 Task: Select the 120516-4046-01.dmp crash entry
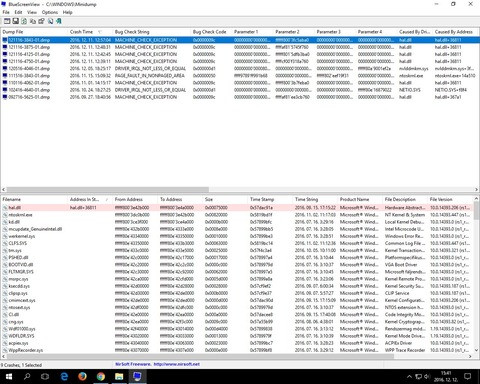pyautogui.click(x=29, y=69)
